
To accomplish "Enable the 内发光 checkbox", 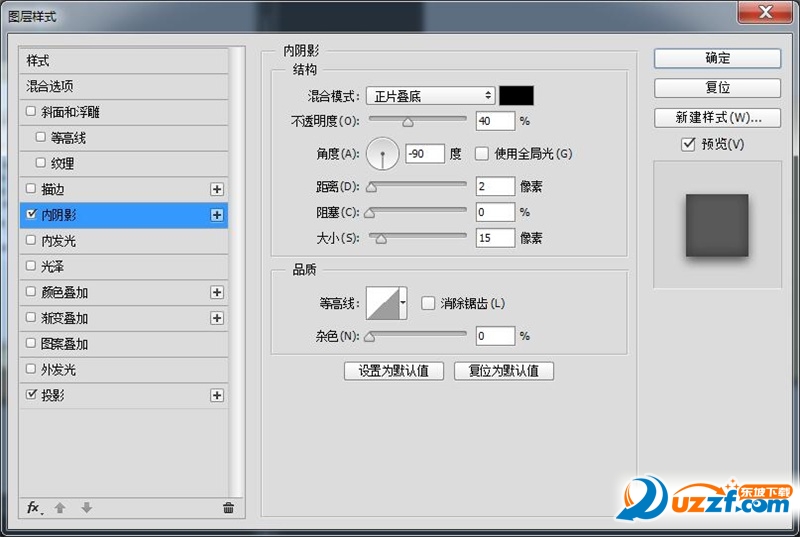I will 31,240.
